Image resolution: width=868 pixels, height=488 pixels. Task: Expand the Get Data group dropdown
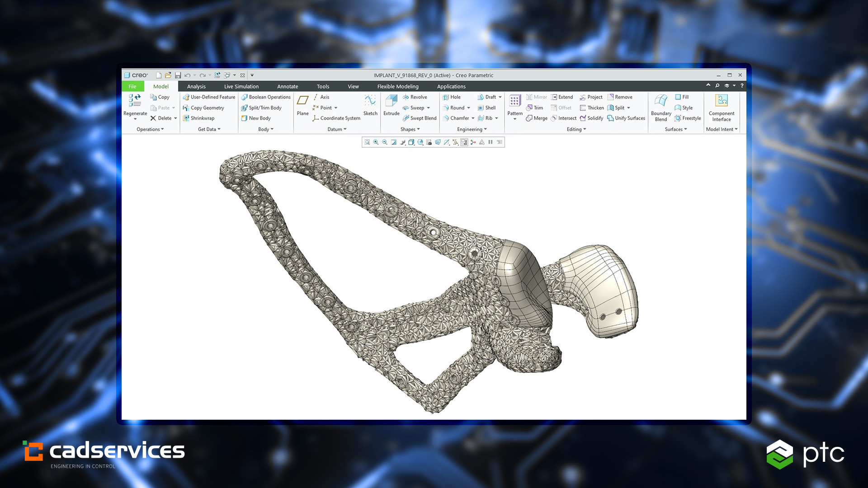(209, 129)
